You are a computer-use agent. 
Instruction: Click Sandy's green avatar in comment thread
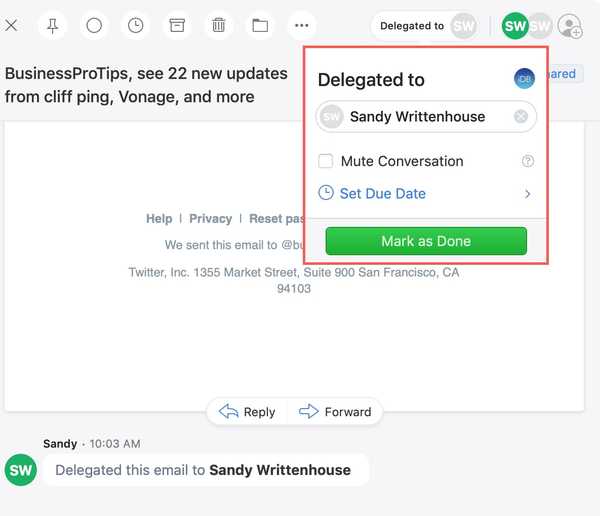(21, 470)
